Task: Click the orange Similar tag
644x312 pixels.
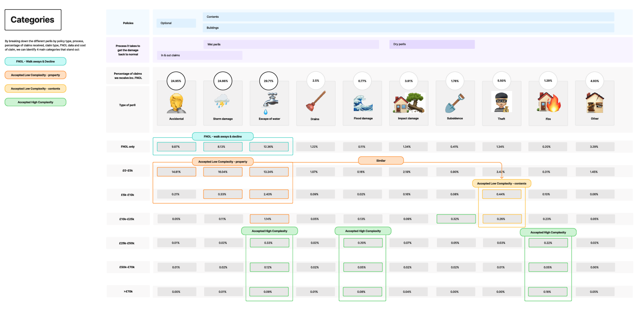Action: [381, 161]
